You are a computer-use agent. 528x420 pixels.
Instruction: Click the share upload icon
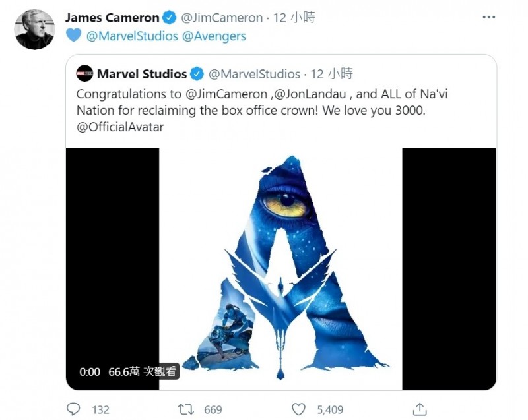(419, 409)
